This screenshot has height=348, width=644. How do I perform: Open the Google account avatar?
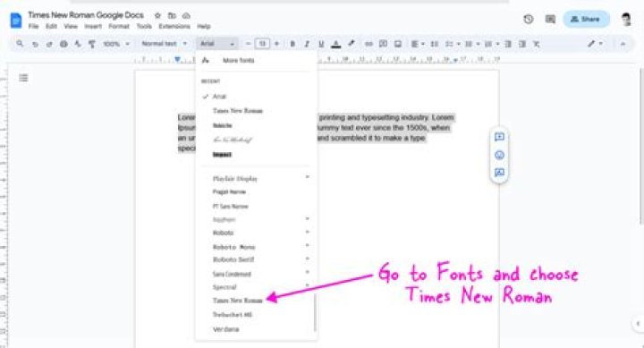626,19
